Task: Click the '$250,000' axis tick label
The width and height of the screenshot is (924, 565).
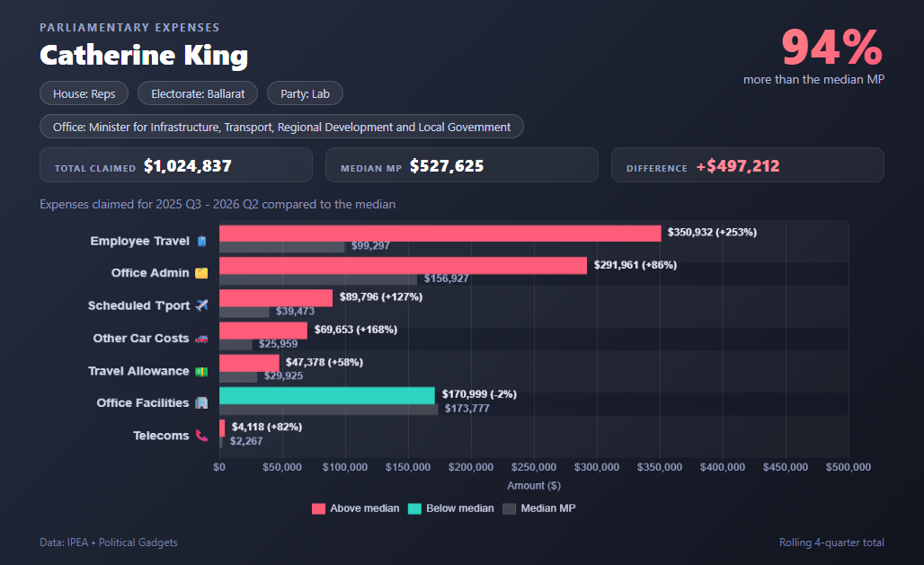Action: tap(534, 467)
